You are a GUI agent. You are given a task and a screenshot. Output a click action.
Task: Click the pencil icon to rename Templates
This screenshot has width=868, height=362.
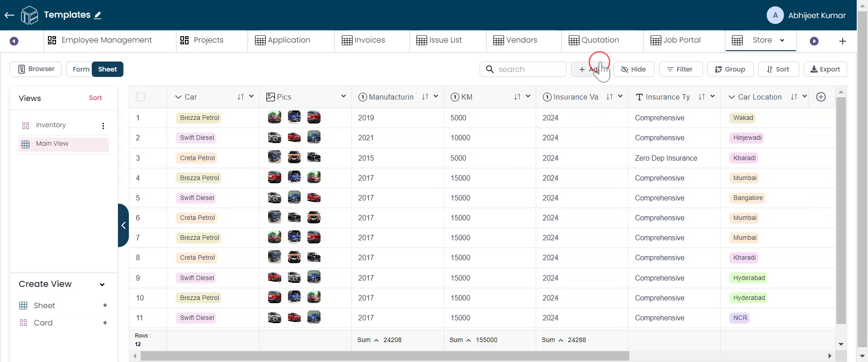coord(98,15)
